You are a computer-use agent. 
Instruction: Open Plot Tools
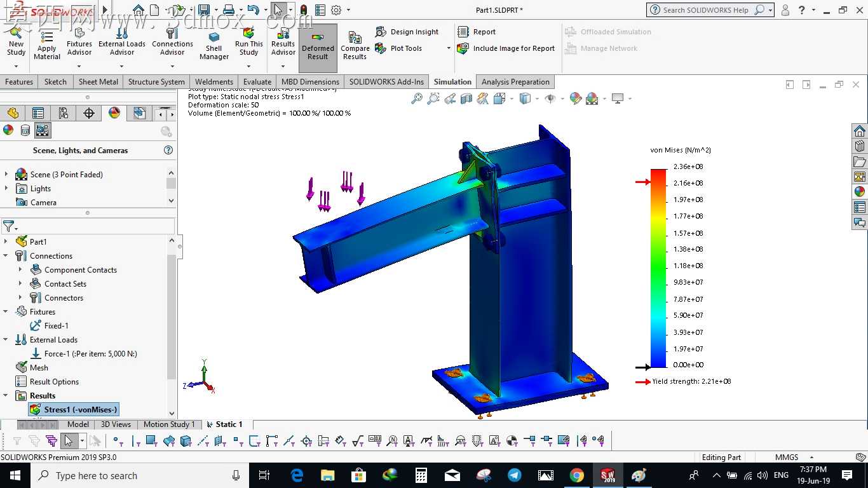[398, 48]
